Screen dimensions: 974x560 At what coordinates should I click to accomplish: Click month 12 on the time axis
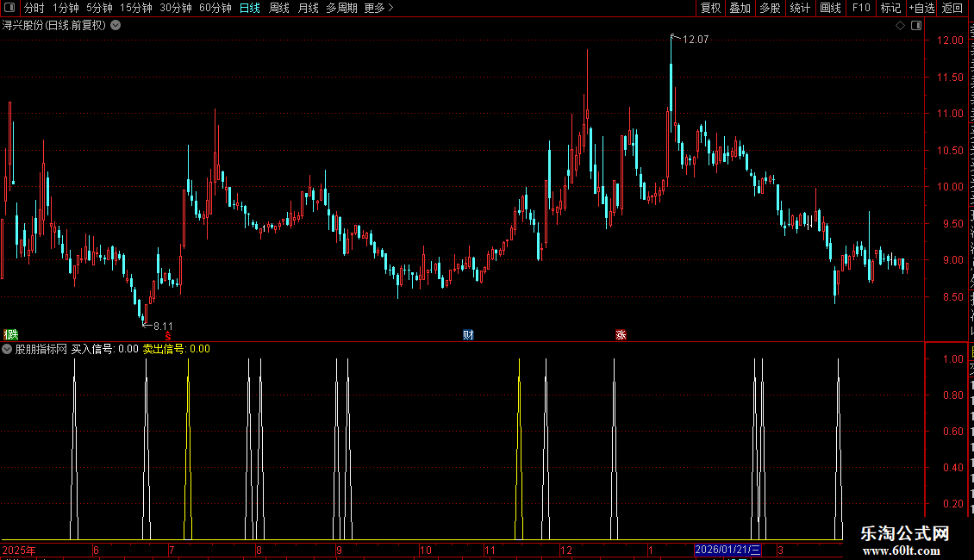coord(566,550)
